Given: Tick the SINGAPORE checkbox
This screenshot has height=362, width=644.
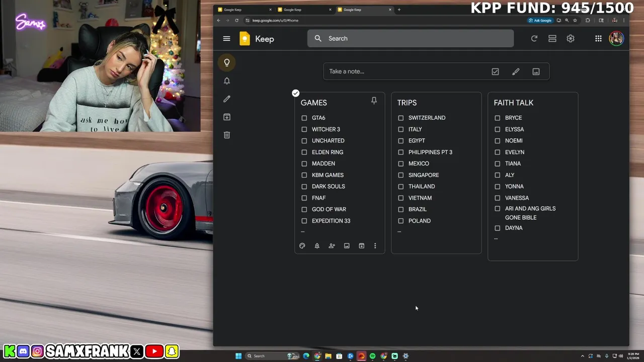Looking at the screenshot, I should (x=400, y=175).
